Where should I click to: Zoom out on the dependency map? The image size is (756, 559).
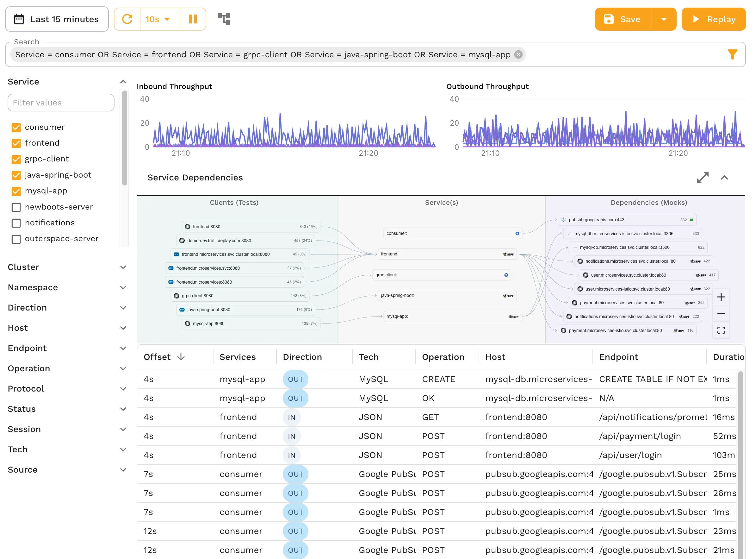coord(721,313)
